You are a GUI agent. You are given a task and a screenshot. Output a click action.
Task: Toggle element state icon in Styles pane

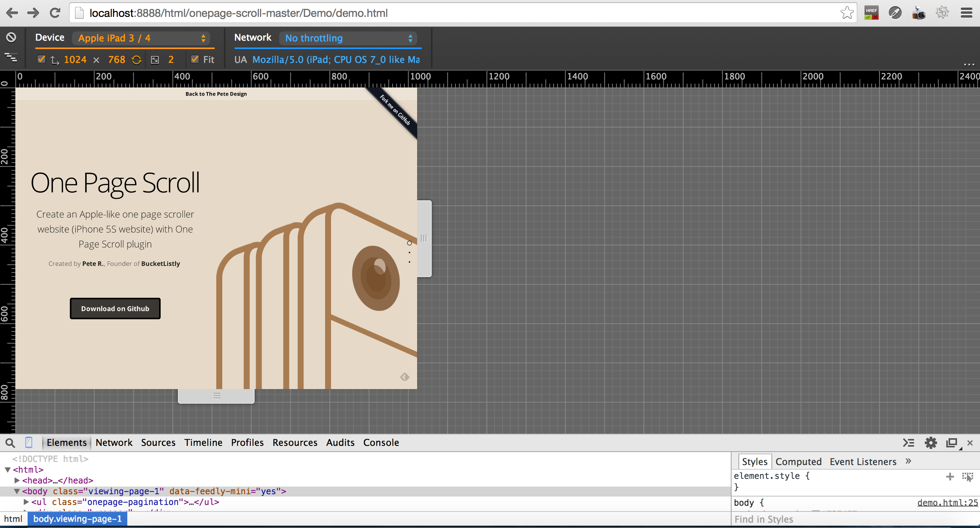tap(967, 477)
